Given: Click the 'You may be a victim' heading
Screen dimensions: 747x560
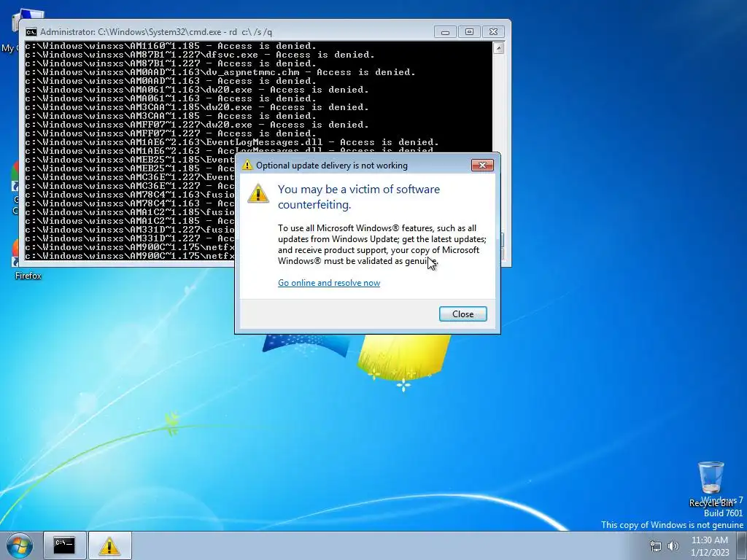Looking at the screenshot, I should (x=359, y=197).
